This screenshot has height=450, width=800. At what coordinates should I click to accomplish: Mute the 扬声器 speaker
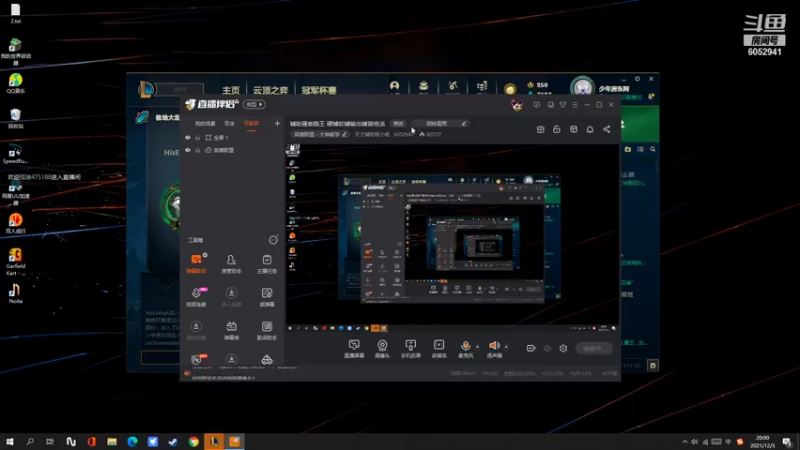(494, 348)
